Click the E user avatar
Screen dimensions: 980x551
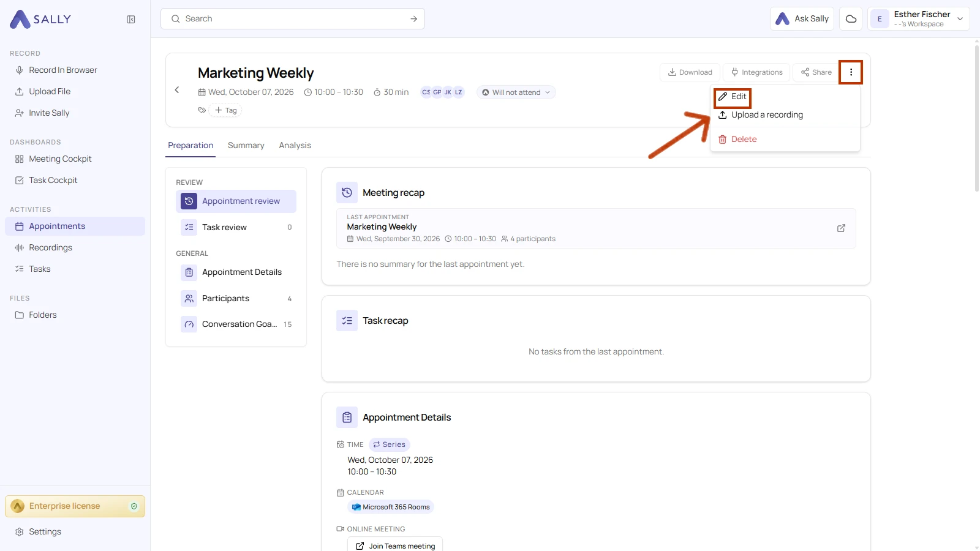(880, 19)
